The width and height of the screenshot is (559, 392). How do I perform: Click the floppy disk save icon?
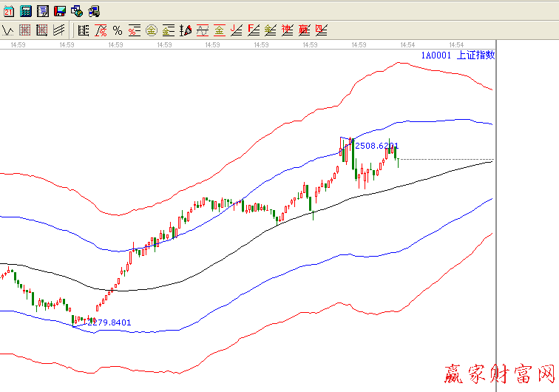59,11
